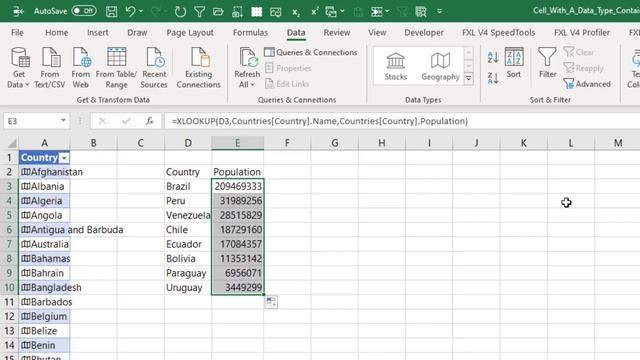640x360 pixels.
Task: Click the circular refresh icon in title bar
Action: 180,11
